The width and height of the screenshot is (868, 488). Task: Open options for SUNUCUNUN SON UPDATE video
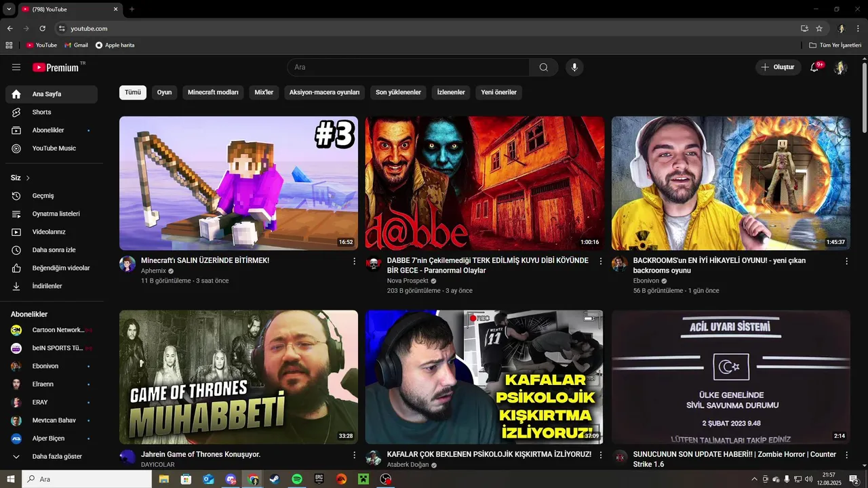pyautogui.click(x=846, y=455)
